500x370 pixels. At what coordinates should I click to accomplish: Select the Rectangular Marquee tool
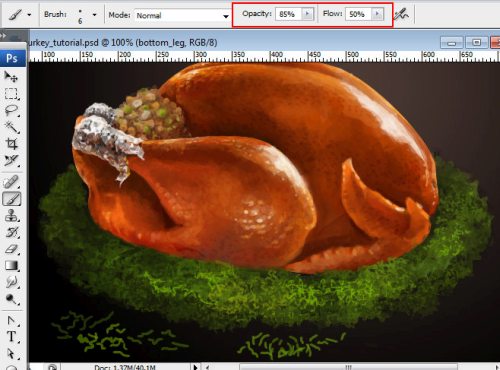11,94
